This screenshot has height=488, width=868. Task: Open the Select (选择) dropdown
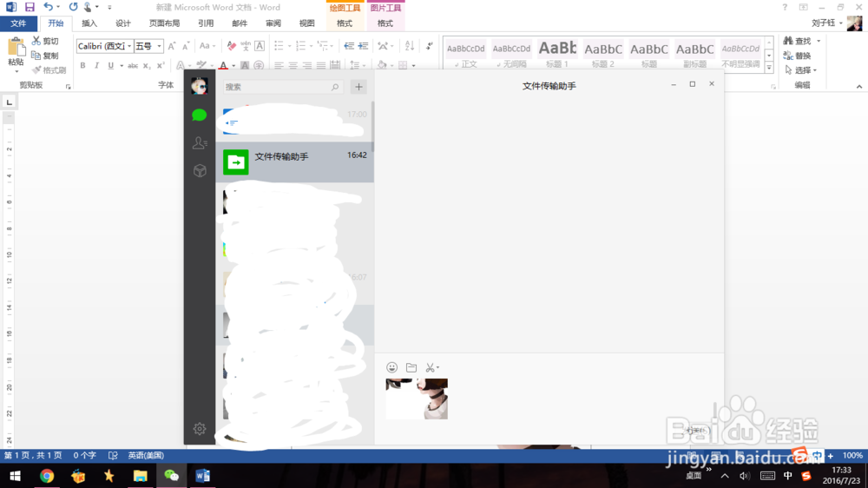click(801, 70)
